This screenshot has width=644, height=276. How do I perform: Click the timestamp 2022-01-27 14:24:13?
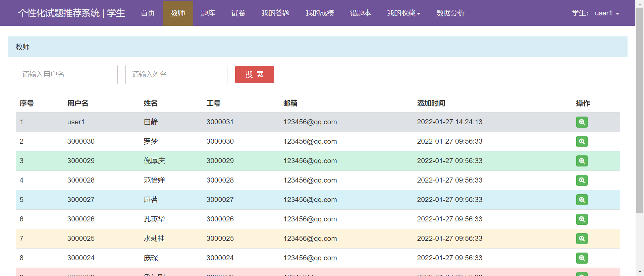[449, 122]
